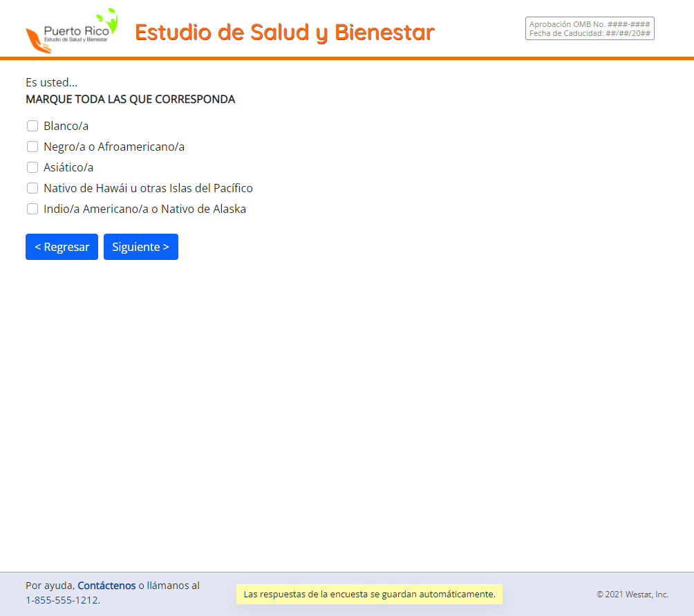Click the Puerto Rico study logo
This screenshot has width=694, height=616.
(x=72, y=31)
